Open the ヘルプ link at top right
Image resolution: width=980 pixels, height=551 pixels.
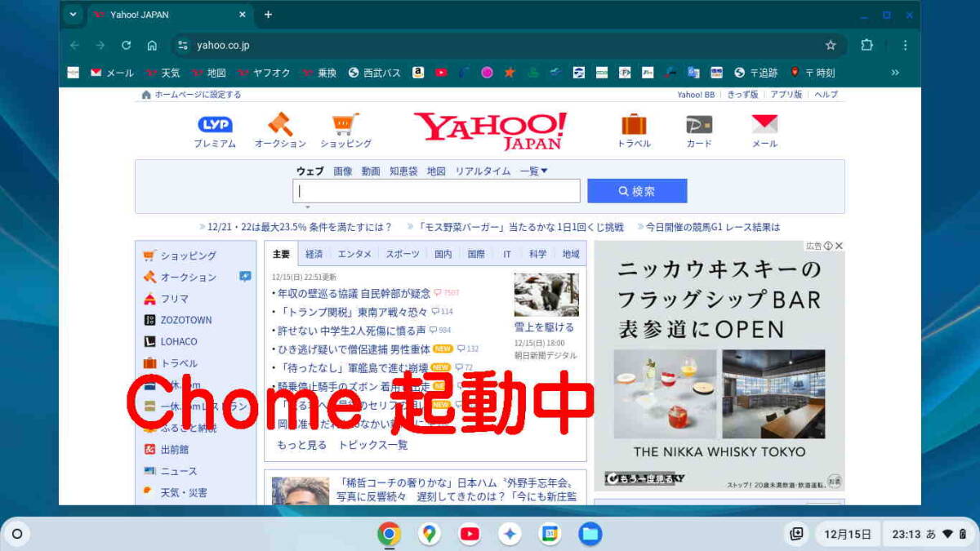pyautogui.click(x=826, y=95)
